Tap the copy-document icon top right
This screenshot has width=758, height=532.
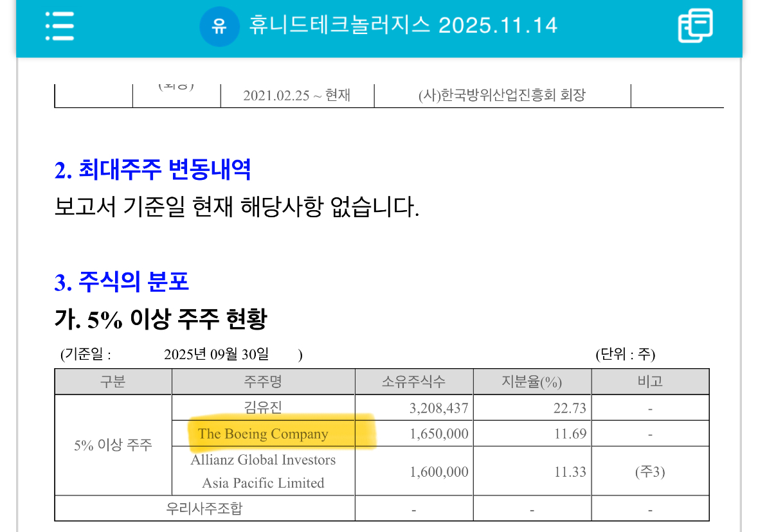pos(695,27)
